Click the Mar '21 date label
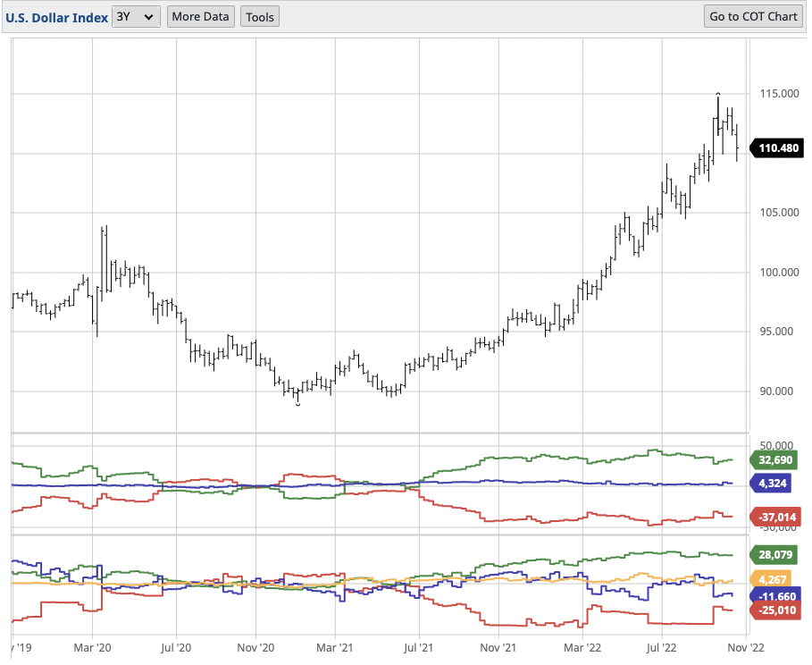This screenshot has width=812, height=665. click(334, 647)
